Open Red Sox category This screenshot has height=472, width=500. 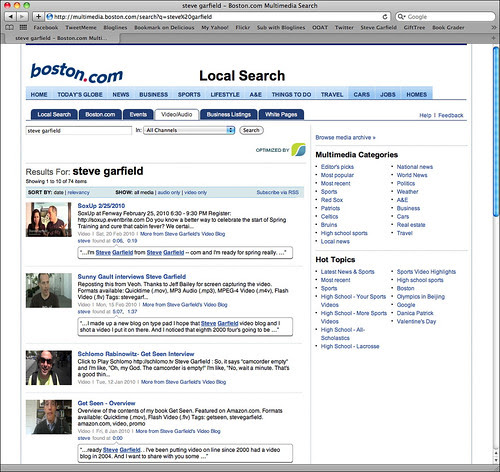point(332,200)
